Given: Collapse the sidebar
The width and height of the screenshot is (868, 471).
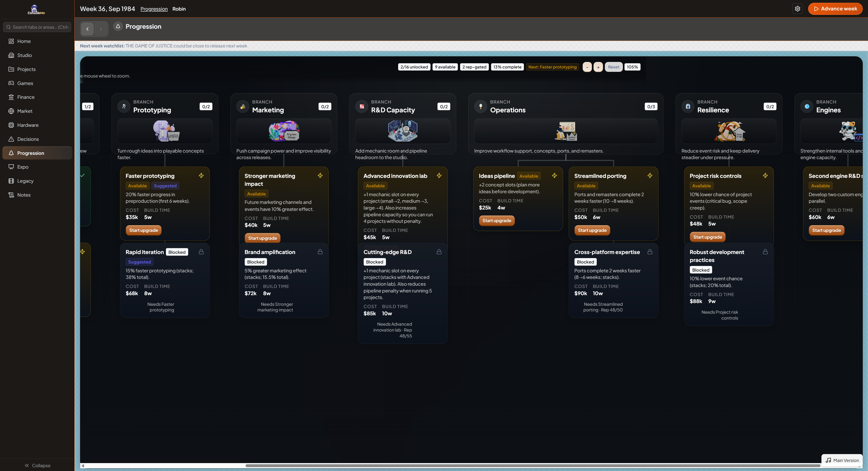Looking at the screenshot, I should point(37,465).
